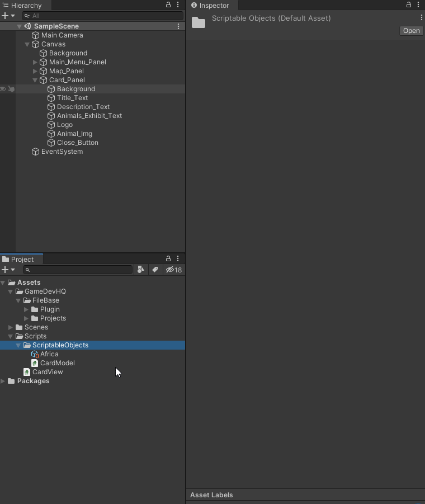The image size is (425, 504).
Task: Collapse the FileBase folder arrow
Action: point(18,300)
